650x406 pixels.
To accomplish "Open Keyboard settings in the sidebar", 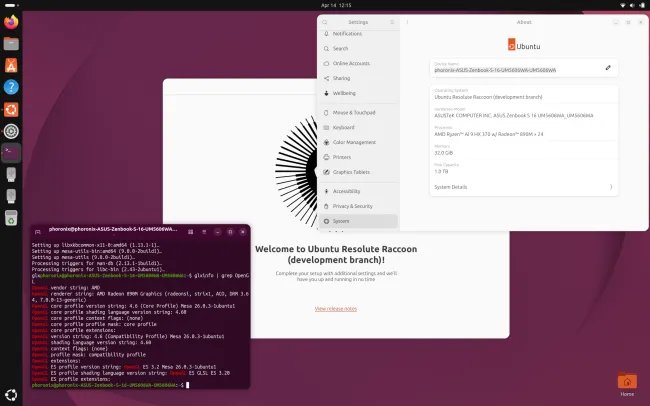I will pos(359,127).
